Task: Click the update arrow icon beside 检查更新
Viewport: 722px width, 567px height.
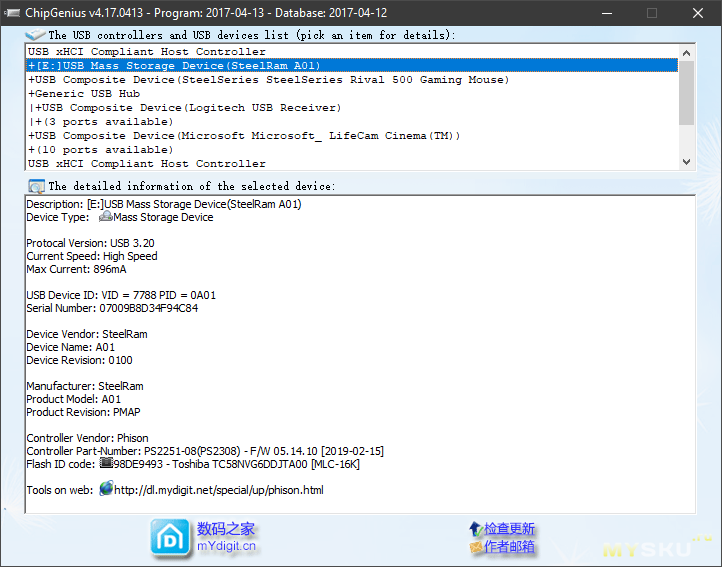Action: click(475, 529)
